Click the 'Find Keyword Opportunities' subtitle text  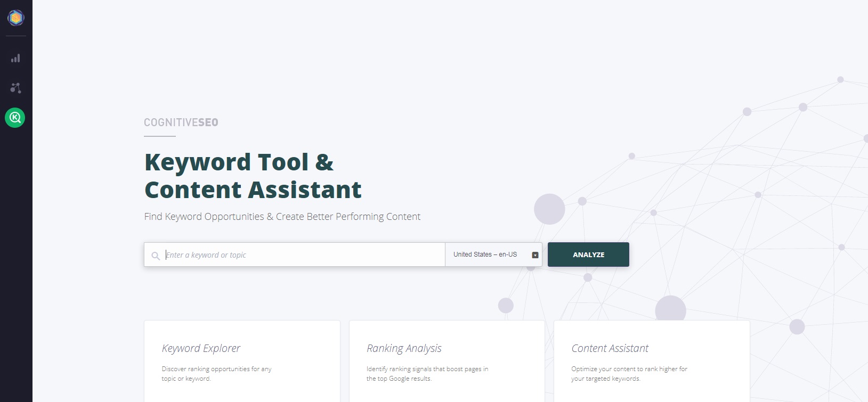[x=282, y=217]
